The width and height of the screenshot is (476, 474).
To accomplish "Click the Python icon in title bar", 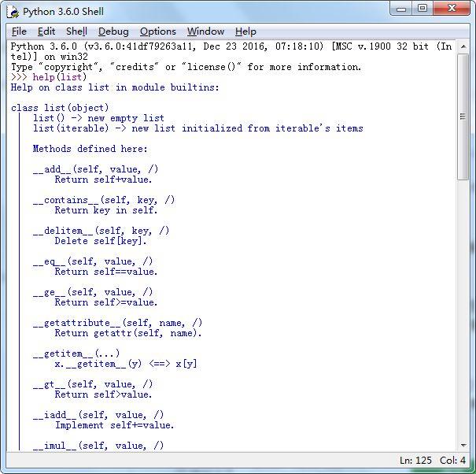I will tap(13, 12).
